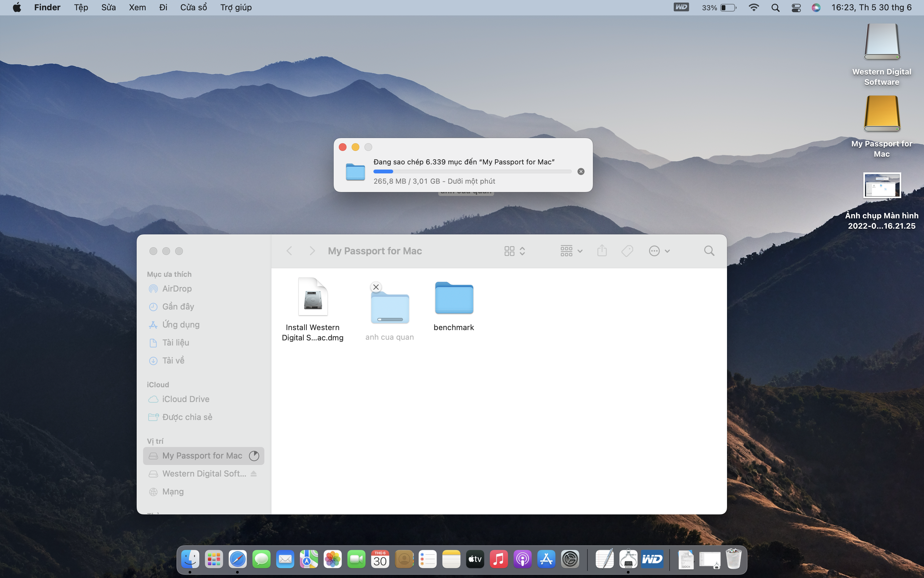Click the battery status icon
This screenshot has height=578, width=924.
(719, 7)
